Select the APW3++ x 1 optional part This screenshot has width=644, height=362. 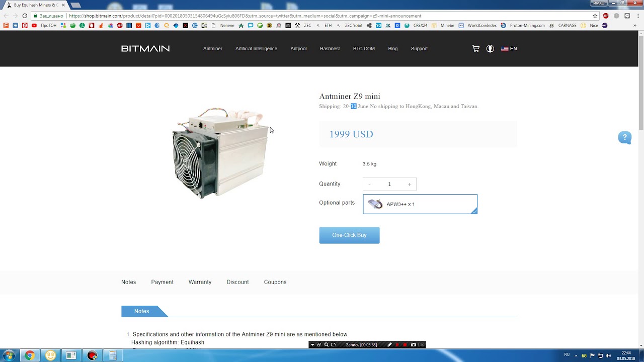(420, 204)
